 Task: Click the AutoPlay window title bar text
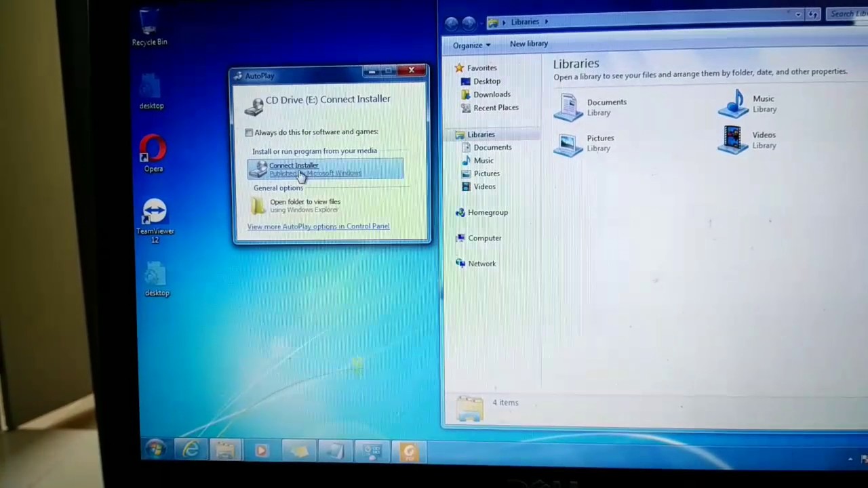(260, 76)
